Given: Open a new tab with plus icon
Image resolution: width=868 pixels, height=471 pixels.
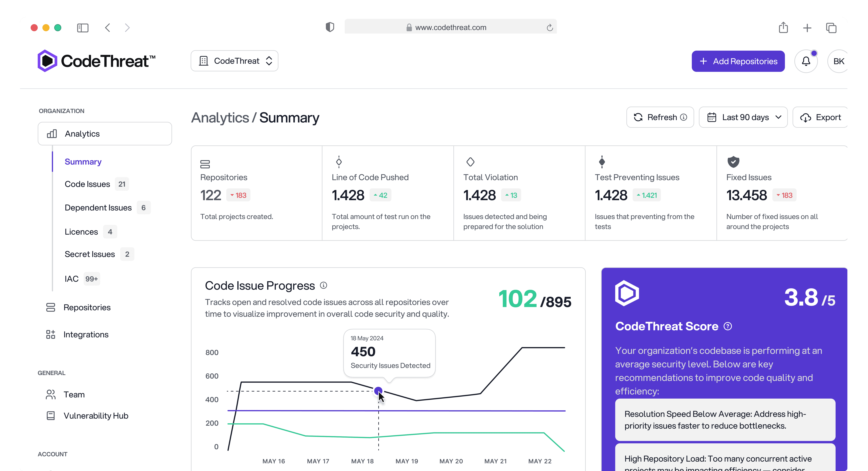Looking at the screenshot, I should pyautogui.click(x=807, y=28).
